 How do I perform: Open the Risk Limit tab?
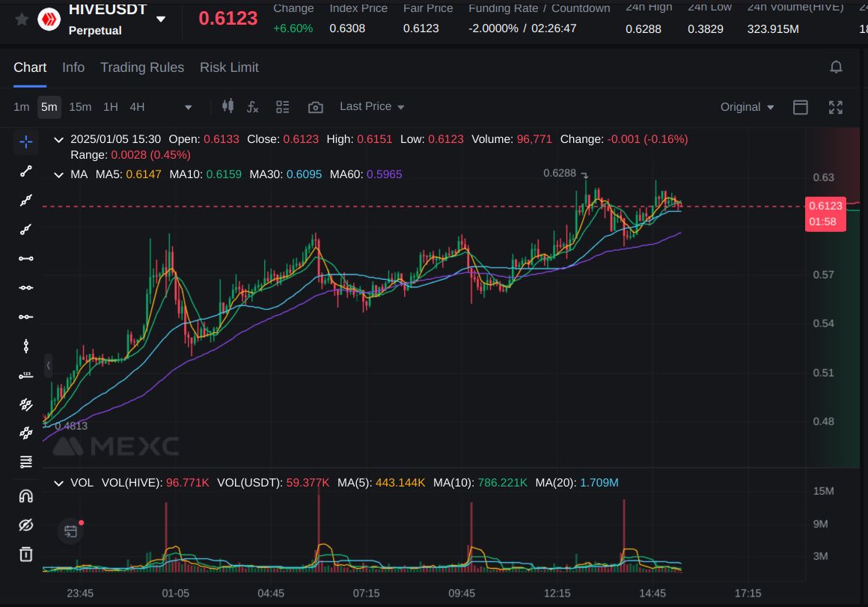click(x=229, y=67)
